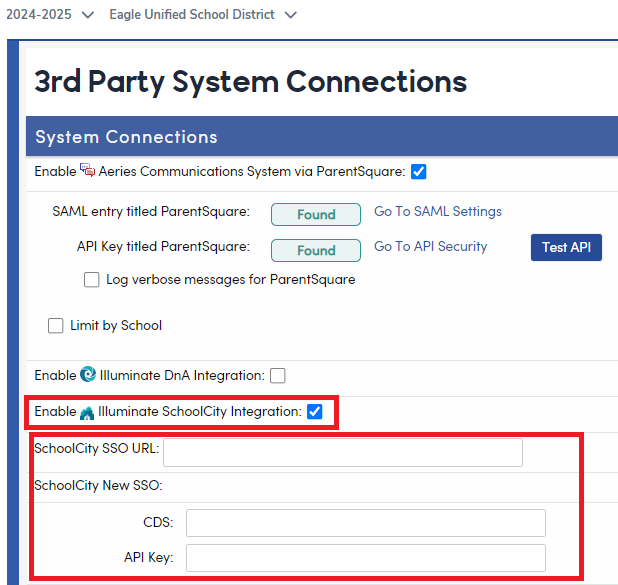Check Enable Illuminate DnA Integration
618x585 pixels.
click(277, 376)
